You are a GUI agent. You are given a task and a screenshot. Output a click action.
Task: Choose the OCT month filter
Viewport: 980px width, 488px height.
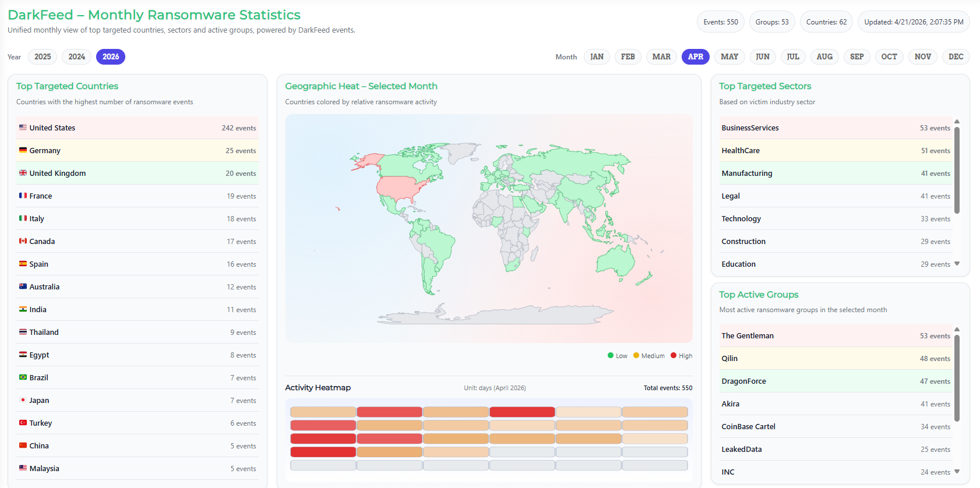coord(889,56)
